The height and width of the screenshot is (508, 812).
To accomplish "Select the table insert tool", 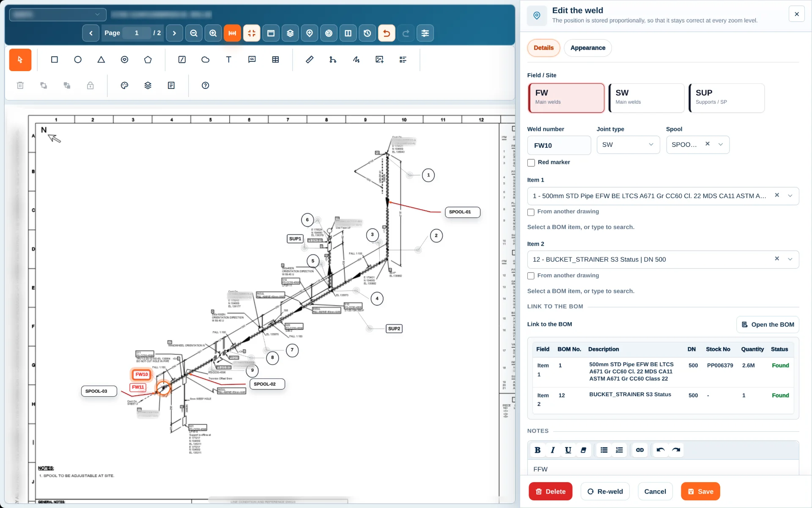I will tap(275, 60).
